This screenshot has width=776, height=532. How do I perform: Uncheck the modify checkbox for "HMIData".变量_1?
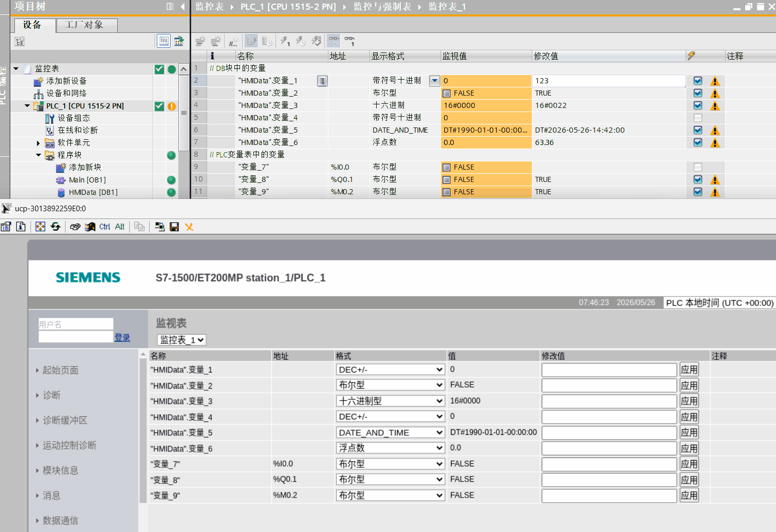[x=697, y=81]
